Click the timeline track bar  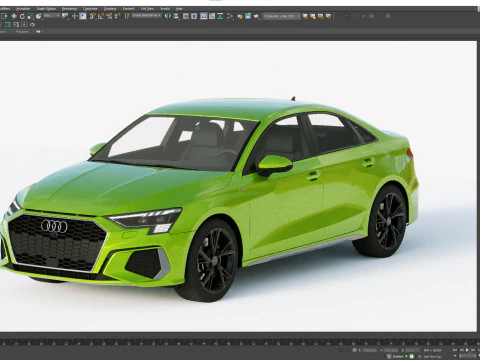pos(240,342)
